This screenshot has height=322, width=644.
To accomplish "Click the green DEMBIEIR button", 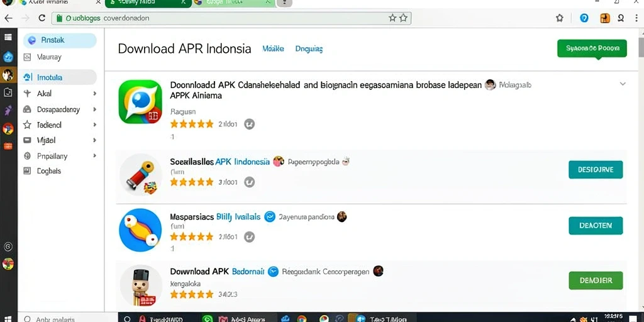I will [596, 280].
